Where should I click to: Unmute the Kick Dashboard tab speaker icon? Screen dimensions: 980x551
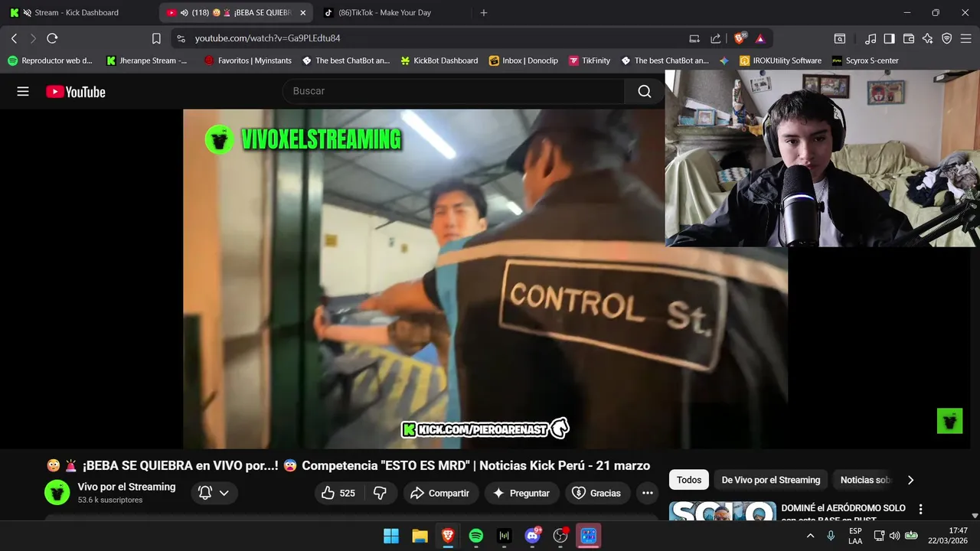point(28,13)
